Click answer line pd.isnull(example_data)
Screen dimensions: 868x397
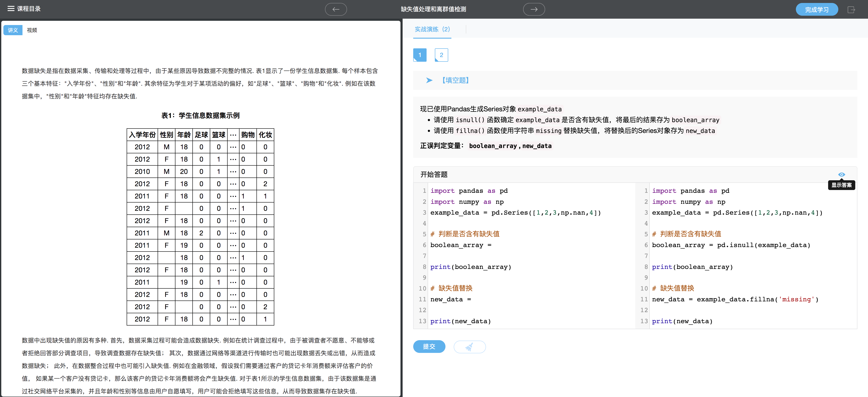click(731, 245)
